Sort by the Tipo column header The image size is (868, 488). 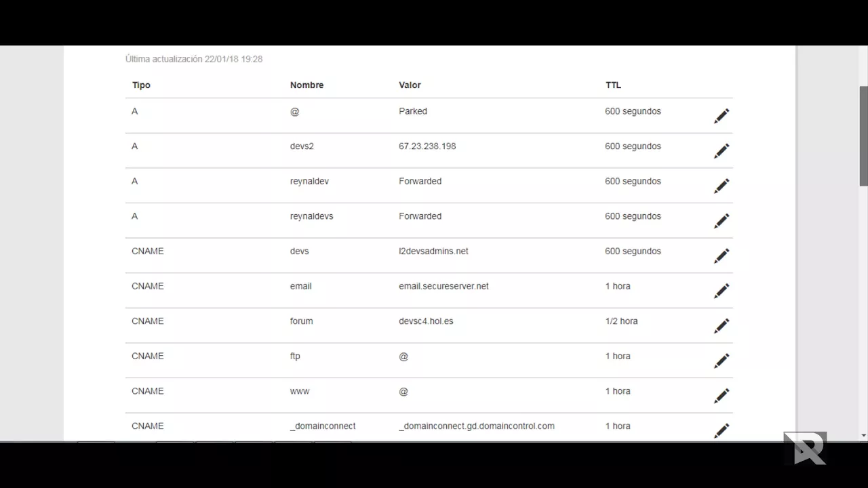[x=141, y=85]
